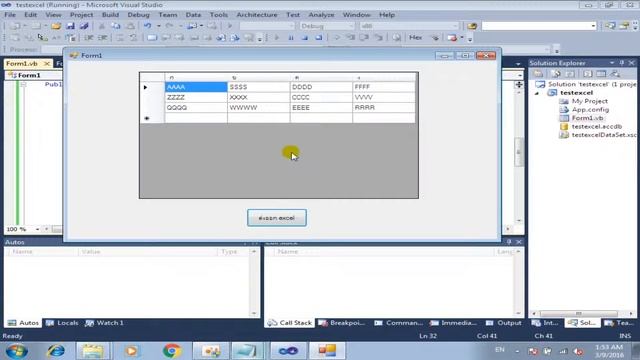Image resolution: width=640 pixels, height=360 pixels.
Task: Open the Data menu
Action: [193, 15]
